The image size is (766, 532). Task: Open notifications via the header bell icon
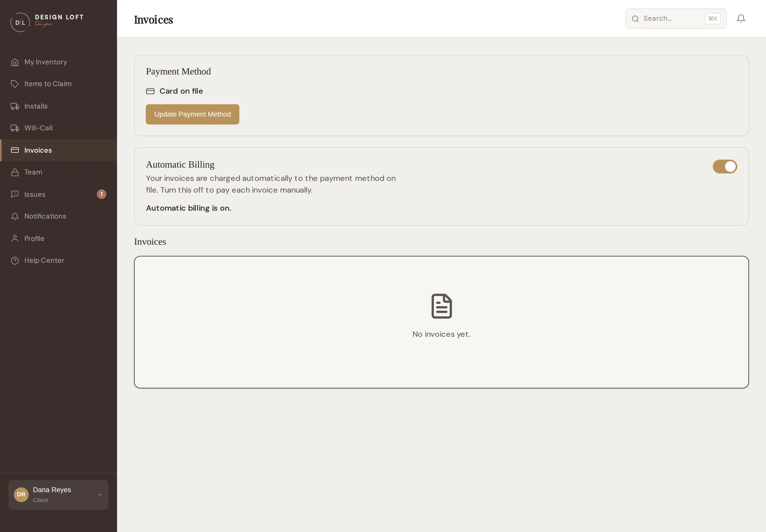click(x=741, y=19)
